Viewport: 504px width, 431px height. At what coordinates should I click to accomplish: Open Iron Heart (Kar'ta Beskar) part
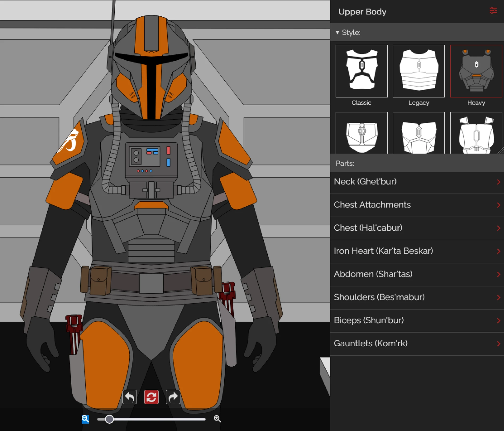(417, 251)
